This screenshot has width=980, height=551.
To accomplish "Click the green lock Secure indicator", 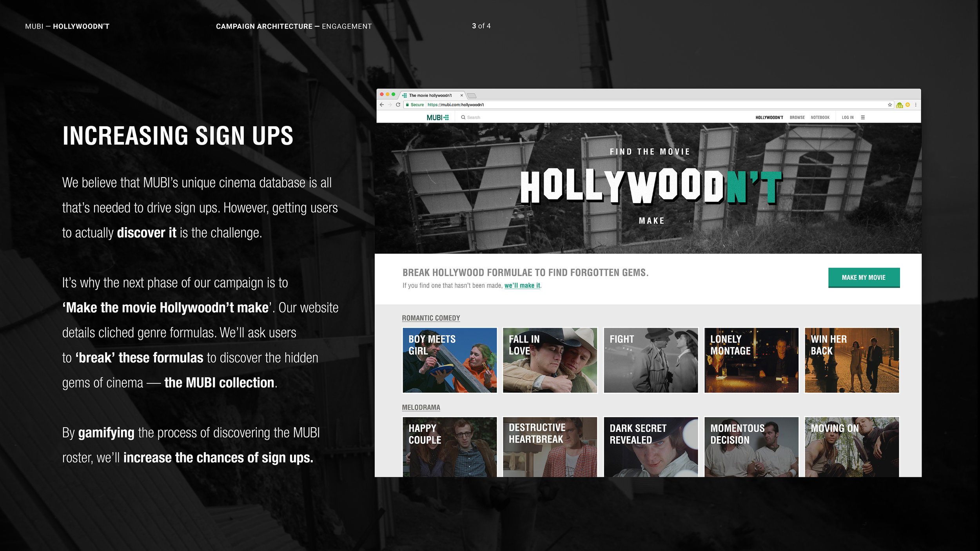I will click(415, 105).
